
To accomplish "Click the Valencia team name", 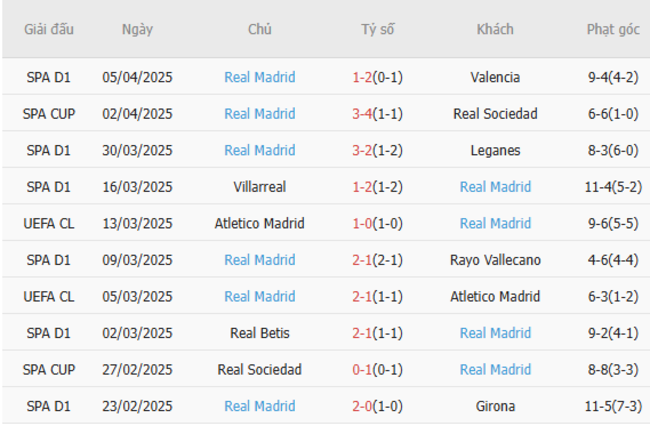I will (x=495, y=77).
